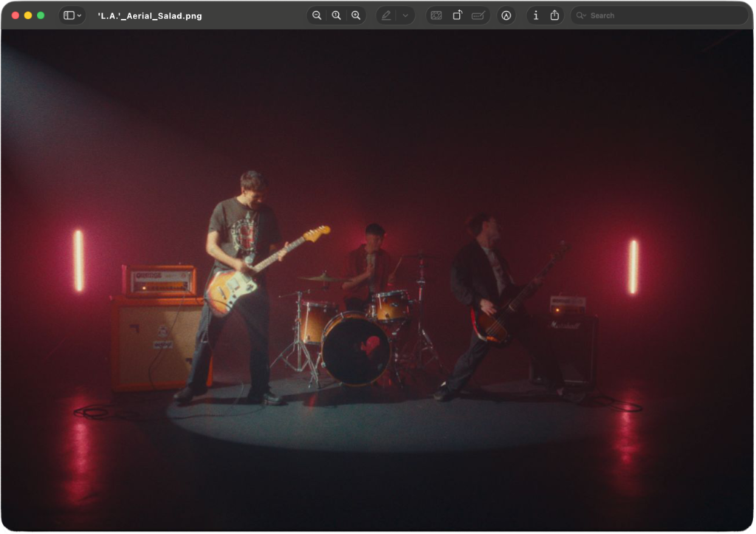Reset image to actual size
This screenshot has width=756, height=534.
tap(337, 16)
